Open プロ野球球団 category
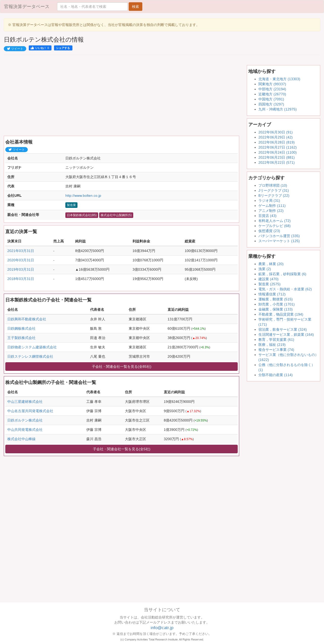 (273, 185)
